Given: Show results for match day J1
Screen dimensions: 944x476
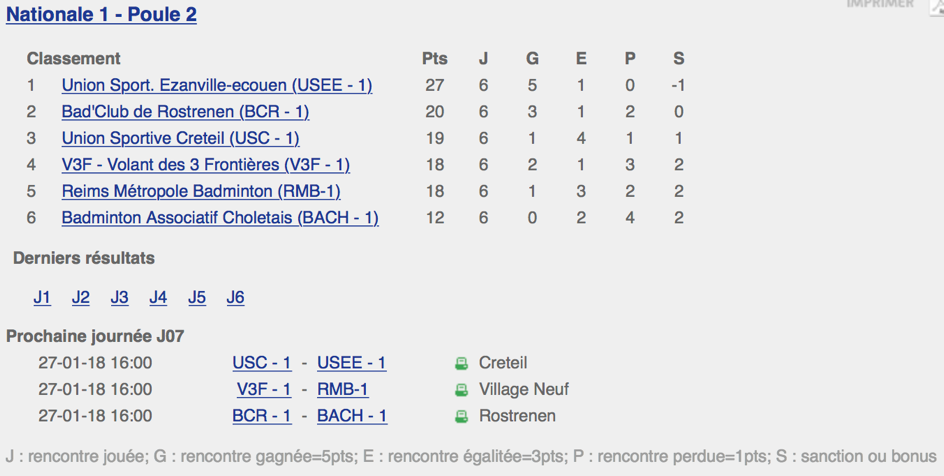Looking at the screenshot, I should [x=42, y=297].
